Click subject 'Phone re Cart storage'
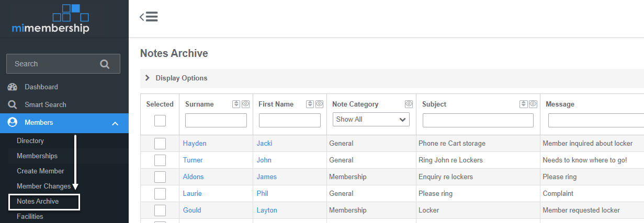Viewport: 644px width, 223px height. 452,144
